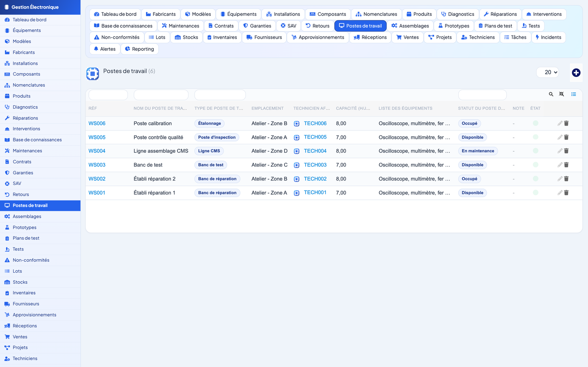Open technician link TECH005
This screenshot has height=367, width=588.
315,137
